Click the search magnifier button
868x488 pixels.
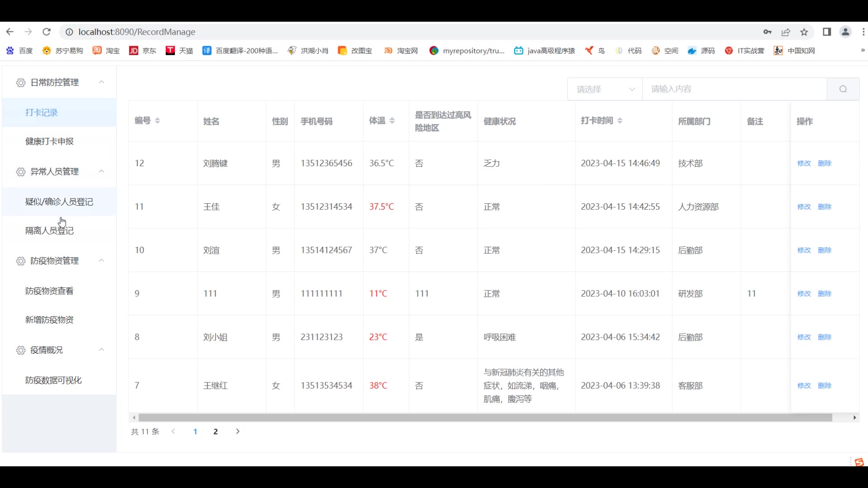pyautogui.click(x=843, y=89)
